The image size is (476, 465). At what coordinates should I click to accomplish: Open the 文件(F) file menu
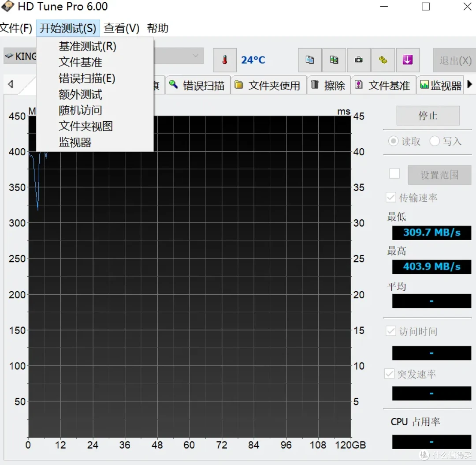(x=16, y=28)
